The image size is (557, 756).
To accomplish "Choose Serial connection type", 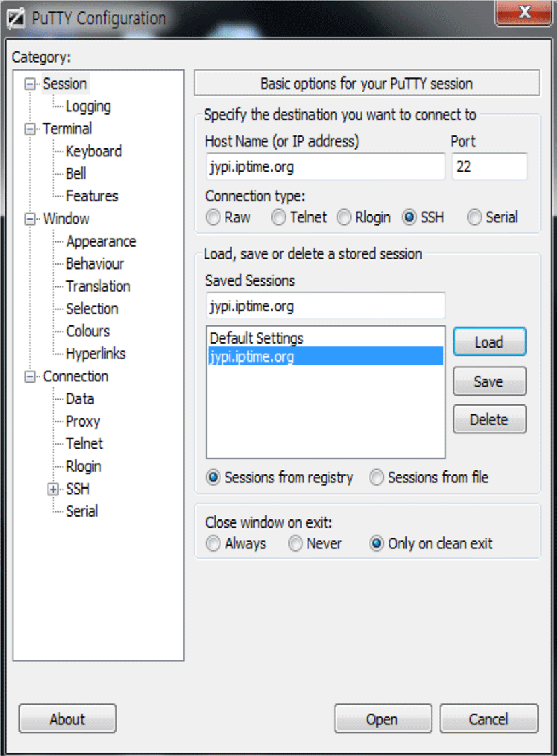I will (x=475, y=218).
